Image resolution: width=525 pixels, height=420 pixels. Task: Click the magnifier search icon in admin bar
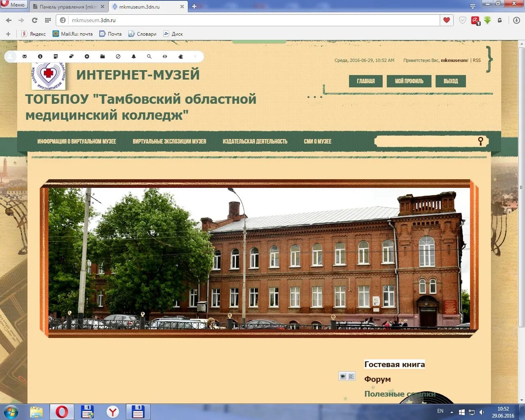pos(149,57)
